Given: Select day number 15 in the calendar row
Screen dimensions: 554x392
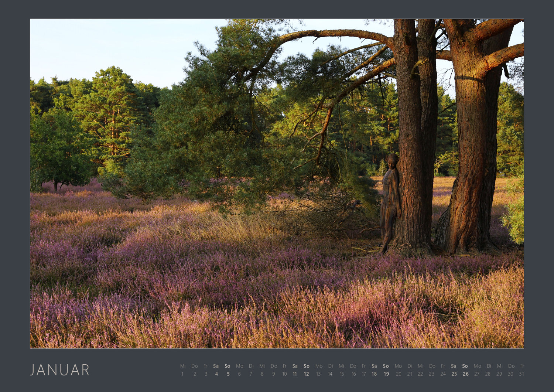Looking at the screenshot, I should click(x=342, y=374).
